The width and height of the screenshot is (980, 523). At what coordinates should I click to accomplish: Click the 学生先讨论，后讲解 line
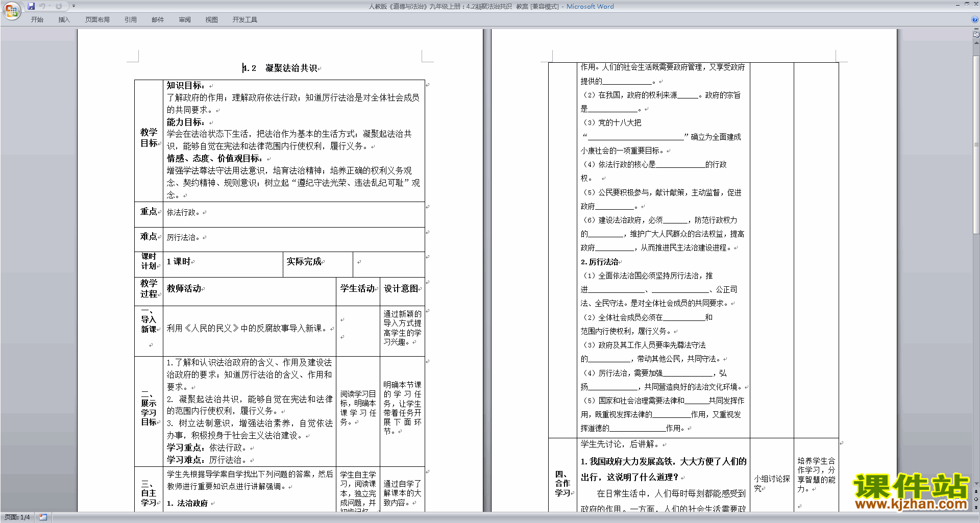pos(621,444)
